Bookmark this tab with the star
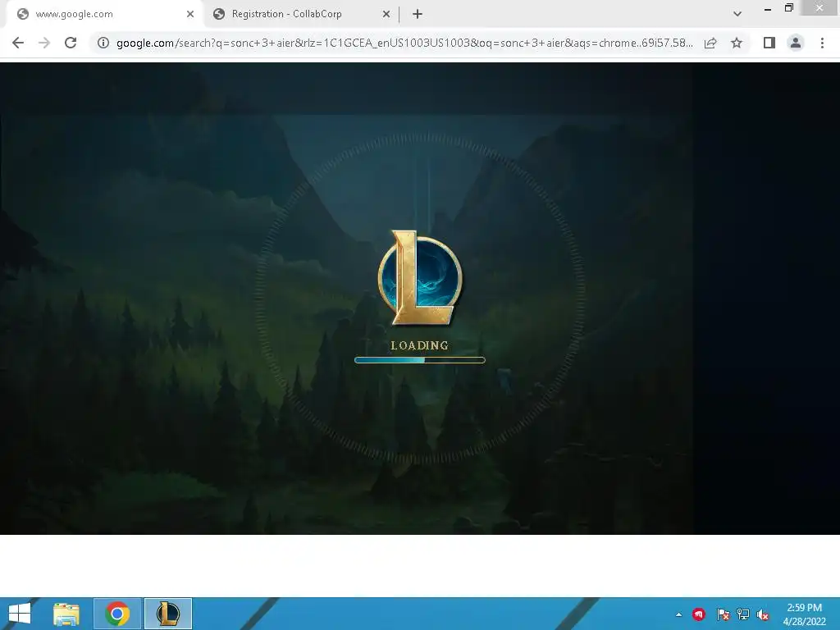 (737, 43)
